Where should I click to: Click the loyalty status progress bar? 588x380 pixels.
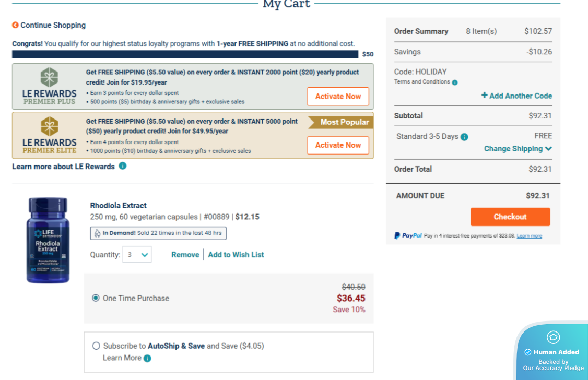(185, 54)
